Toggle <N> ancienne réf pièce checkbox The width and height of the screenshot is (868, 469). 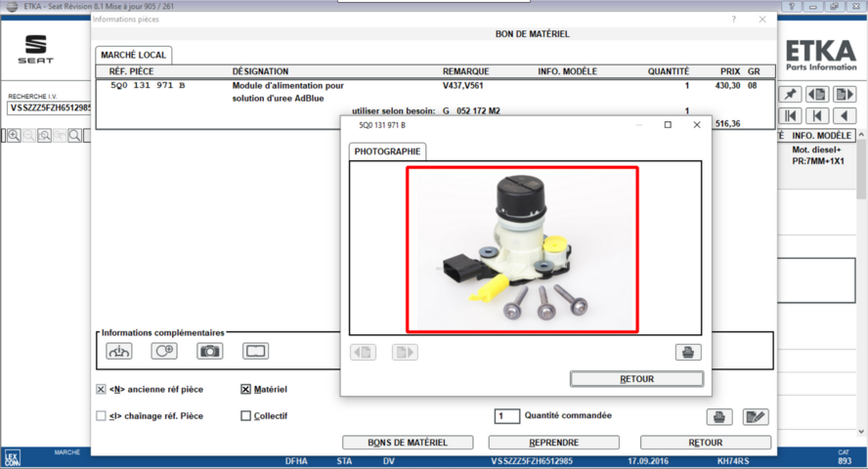pos(101,389)
